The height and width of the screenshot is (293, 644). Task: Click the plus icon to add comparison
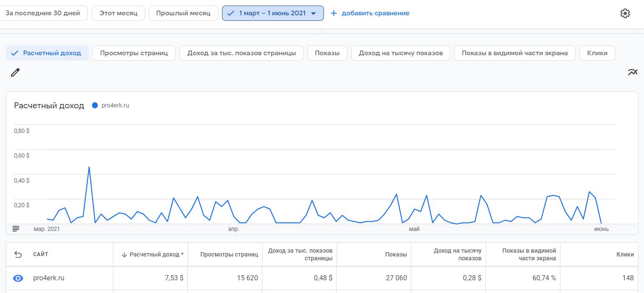(334, 13)
